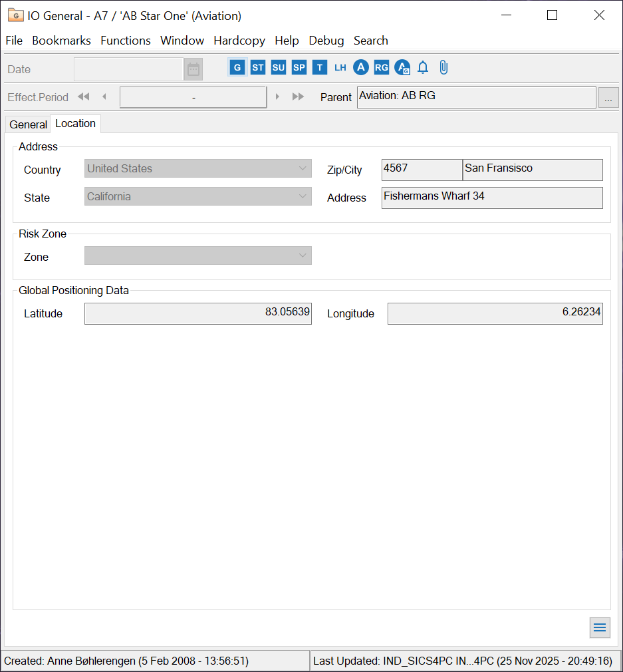Switch to the General tab

tap(29, 124)
